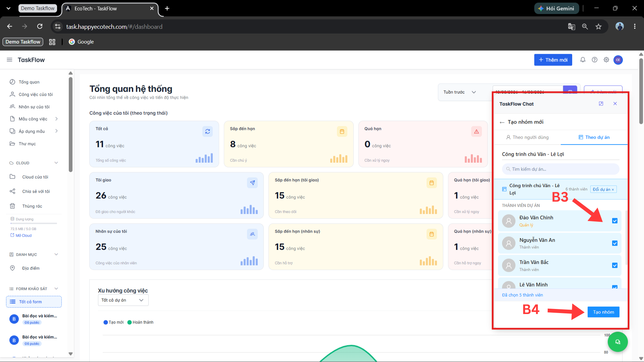Viewport: 644px width, 362px height.
Task: Click the green Hoàn thành legend dot
Action: click(x=130, y=322)
